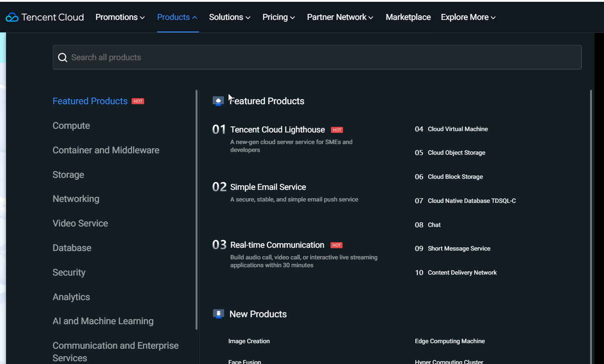Click the HOT badge next to Real-time Communication
Image resolution: width=604 pixels, height=364 pixels.
(x=337, y=245)
